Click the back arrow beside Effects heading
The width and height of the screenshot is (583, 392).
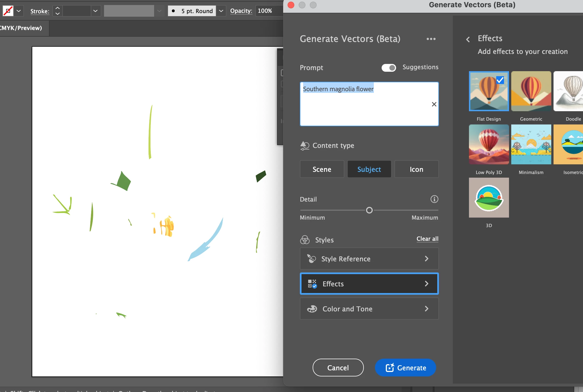468,39
